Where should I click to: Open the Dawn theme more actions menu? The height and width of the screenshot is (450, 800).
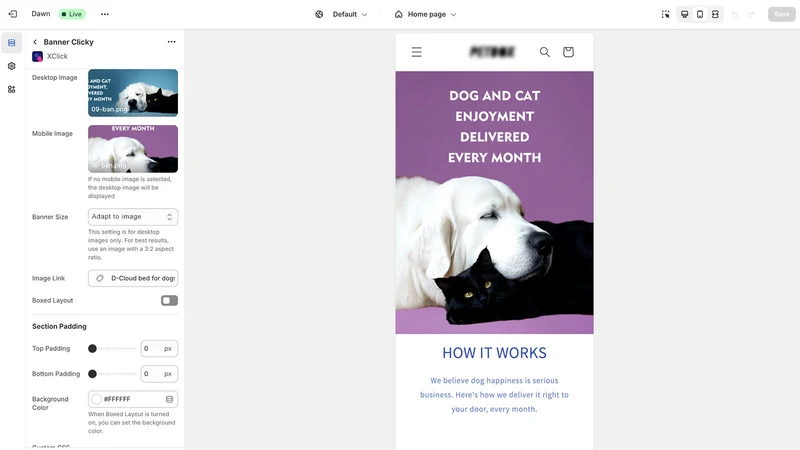click(105, 14)
